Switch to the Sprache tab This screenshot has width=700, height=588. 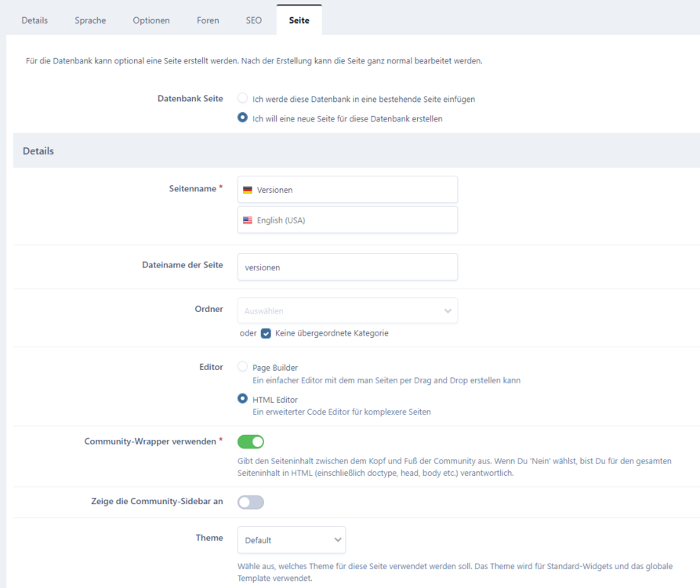(x=90, y=20)
